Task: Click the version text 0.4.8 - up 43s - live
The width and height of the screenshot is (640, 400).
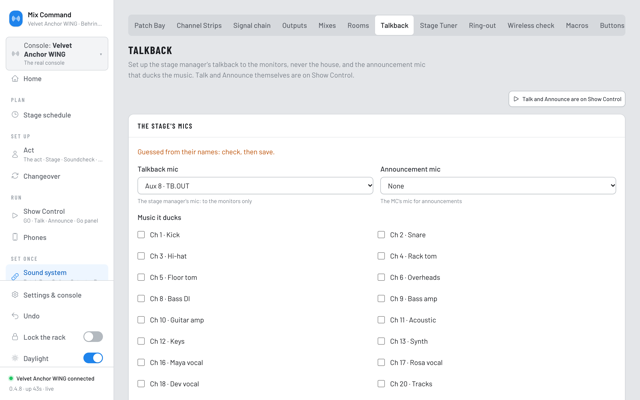Action: tap(31, 389)
